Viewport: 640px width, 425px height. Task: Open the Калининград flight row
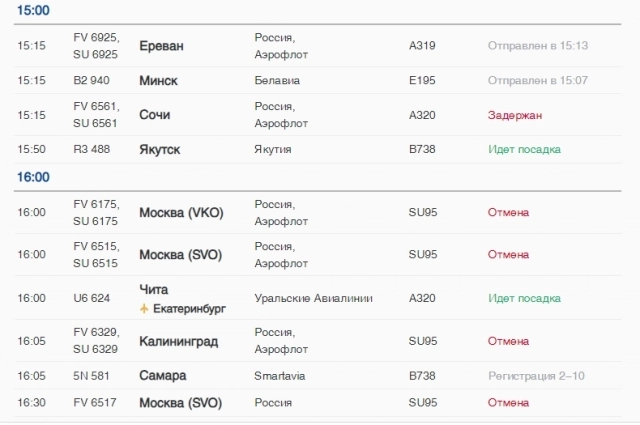(x=318, y=341)
